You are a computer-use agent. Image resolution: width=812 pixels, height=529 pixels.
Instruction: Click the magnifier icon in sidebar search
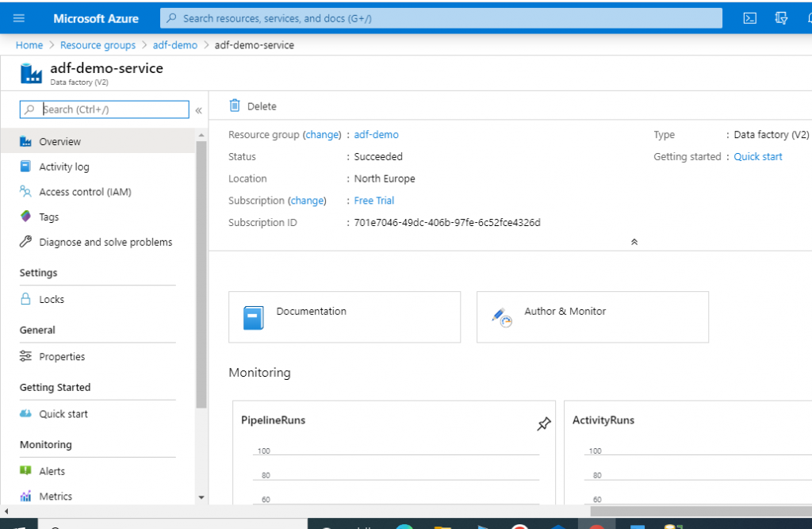29,109
